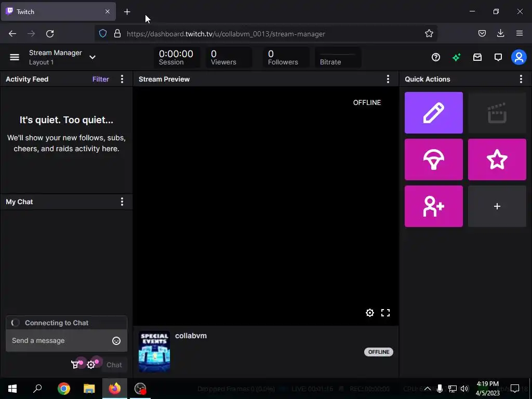Launch Chrome from the taskbar
Image resolution: width=532 pixels, height=399 pixels.
pyautogui.click(x=63, y=389)
